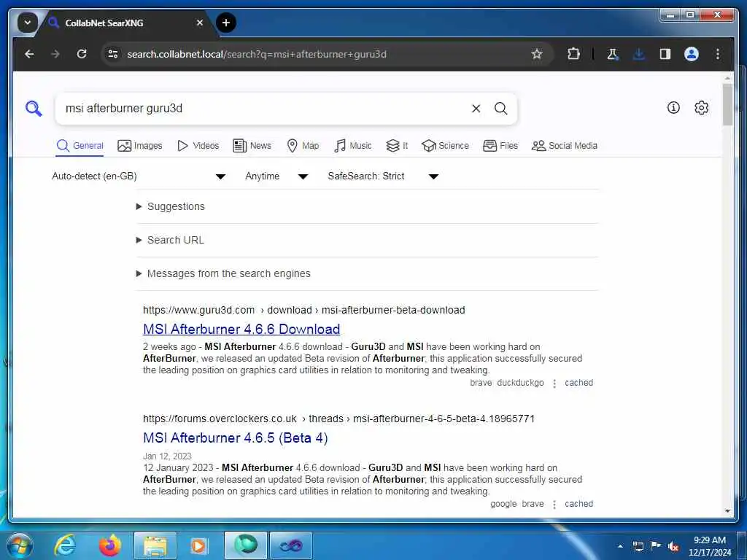Open Windows Explorer from the taskbar

[155, 545]
